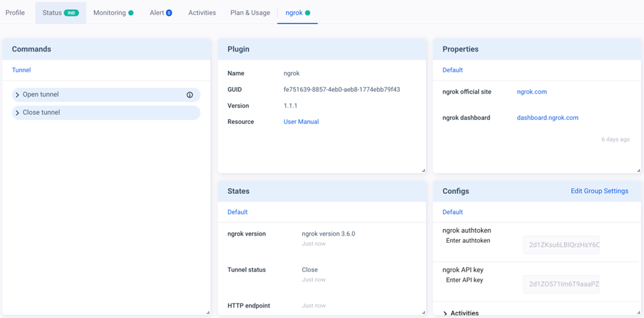
Task: Click the ngrok authtoken heading
Action: (467, 231)
